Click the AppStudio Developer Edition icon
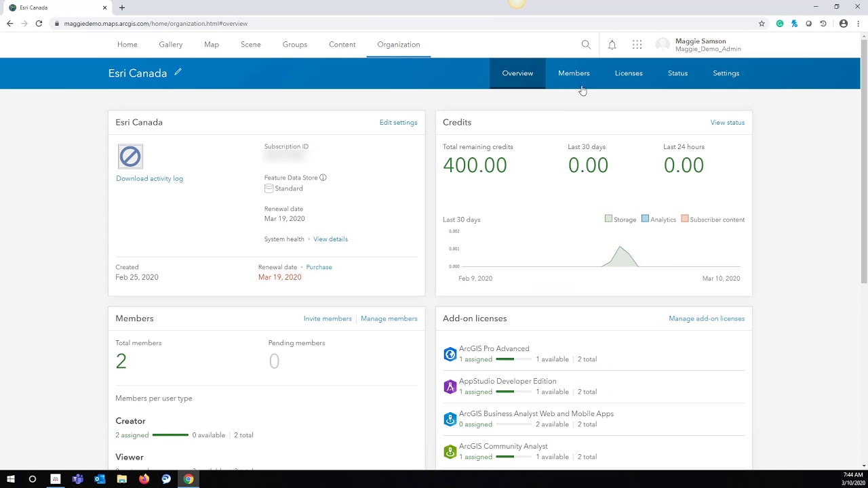 point(450,386)
